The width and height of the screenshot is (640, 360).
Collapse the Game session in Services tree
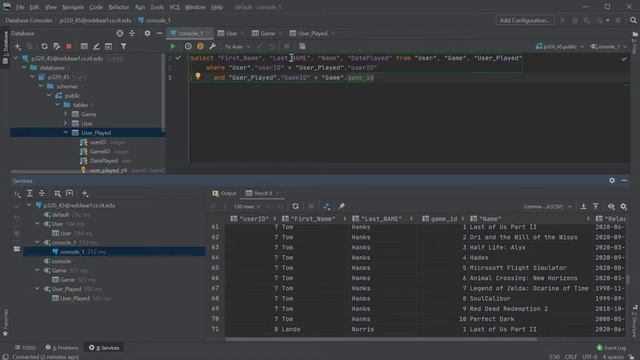pos(38,270)
